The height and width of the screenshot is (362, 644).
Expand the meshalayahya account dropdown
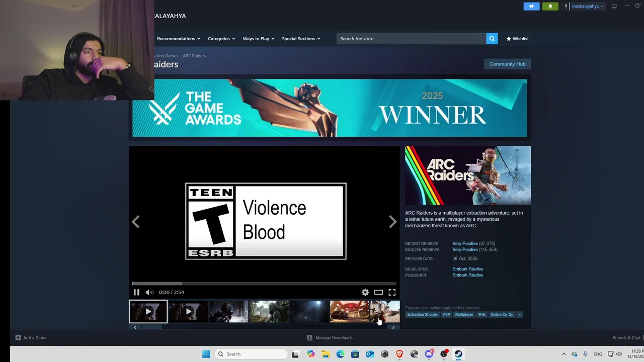click(587, 7)
